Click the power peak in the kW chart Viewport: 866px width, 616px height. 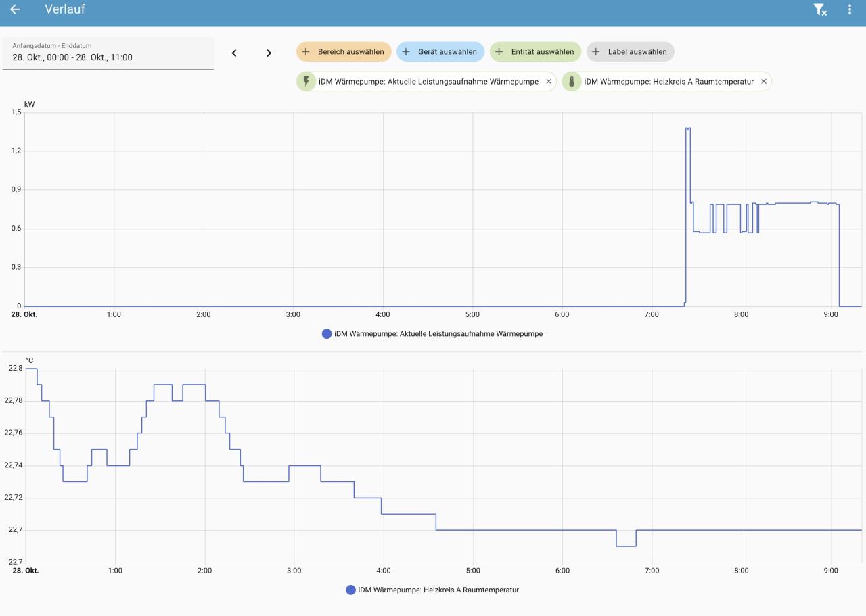pos(688,128)
